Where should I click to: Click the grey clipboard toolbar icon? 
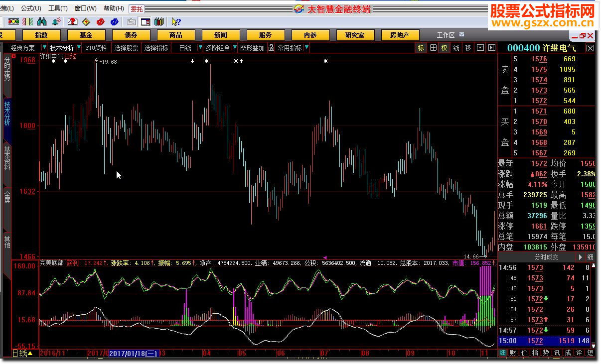coord(131,21)
